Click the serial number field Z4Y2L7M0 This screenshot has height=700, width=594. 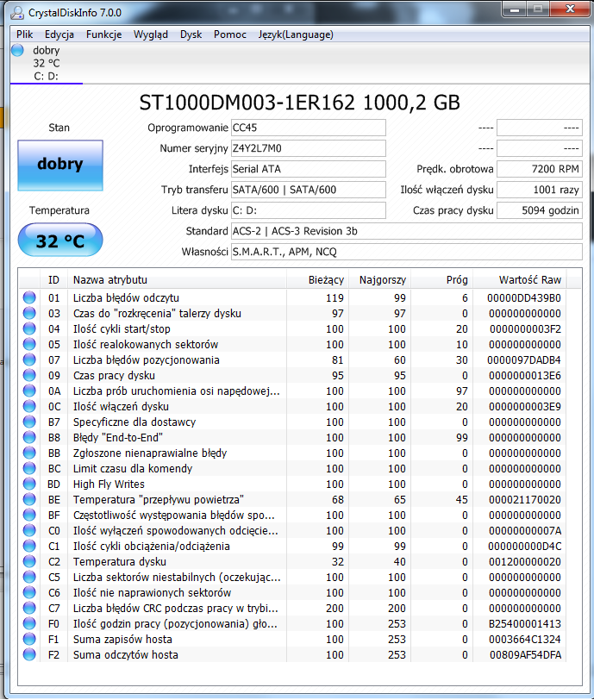pyautogui.click(x=309, y=148)
